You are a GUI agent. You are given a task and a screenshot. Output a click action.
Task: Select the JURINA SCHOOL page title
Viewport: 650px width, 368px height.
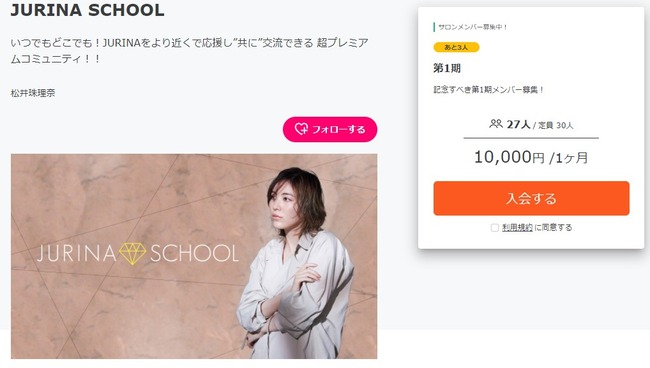(87, 10)
